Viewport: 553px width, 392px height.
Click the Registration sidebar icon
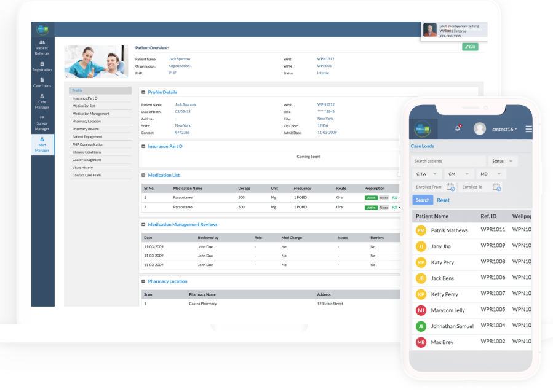42,66
